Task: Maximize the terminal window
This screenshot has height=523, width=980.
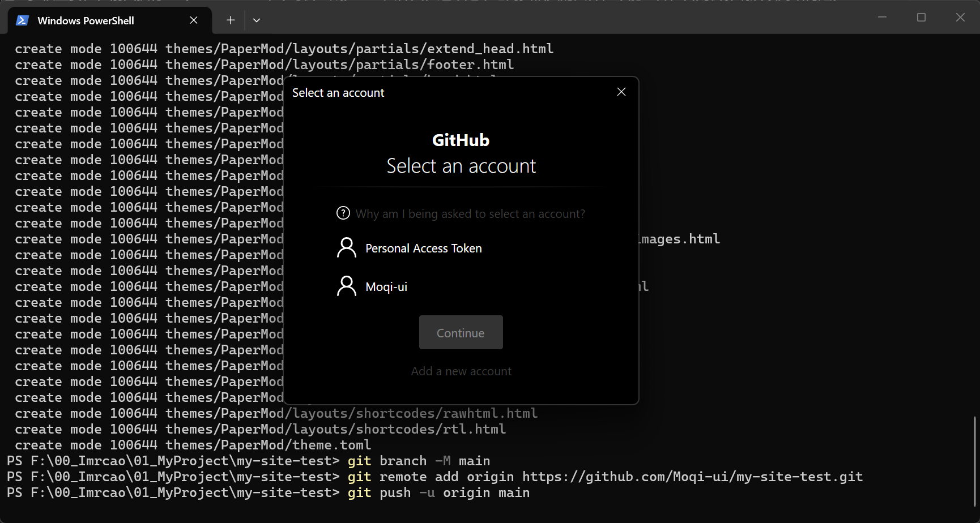Action: point(921,18)
